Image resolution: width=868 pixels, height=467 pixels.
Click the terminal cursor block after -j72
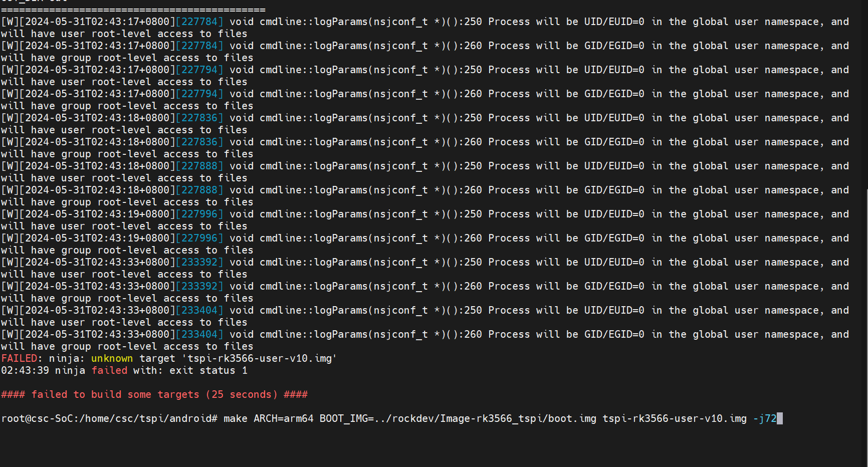point(780,418)
